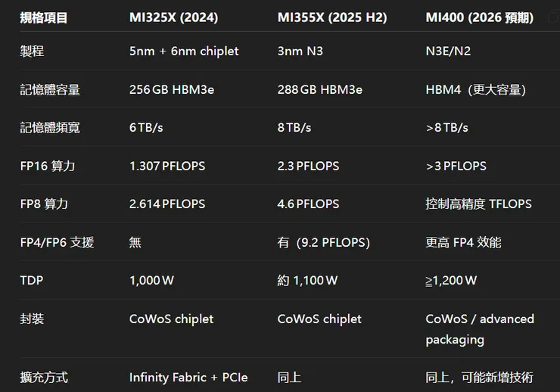
Task: Select the MI325X (2024) column header
Action: tap(173, 17)
